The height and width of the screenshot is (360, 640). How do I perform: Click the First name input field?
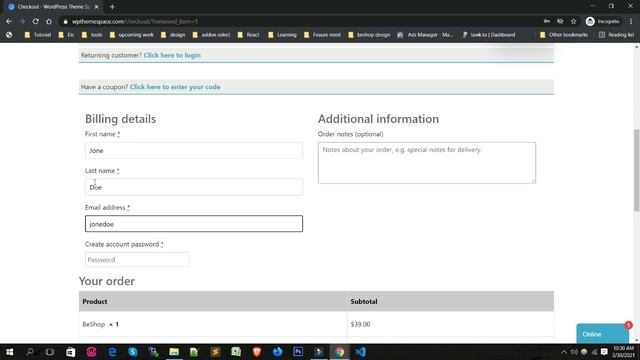[194, 151]
